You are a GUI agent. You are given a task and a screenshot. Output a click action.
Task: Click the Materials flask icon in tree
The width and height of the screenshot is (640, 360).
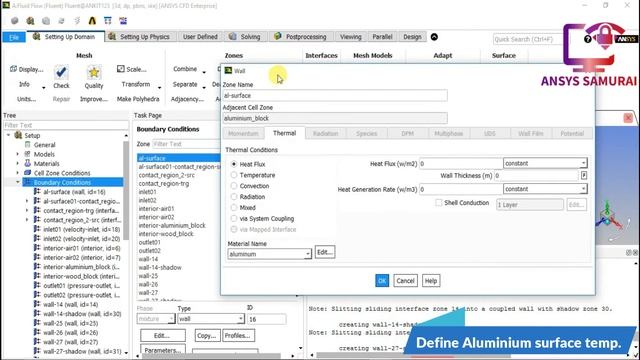tap(27, 163)
